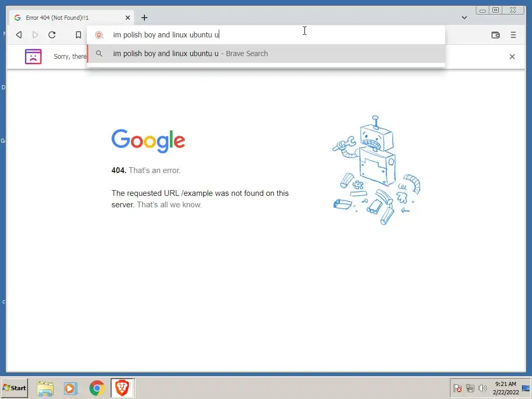Open the Brave Shields icon in address bar

(99, 35)
